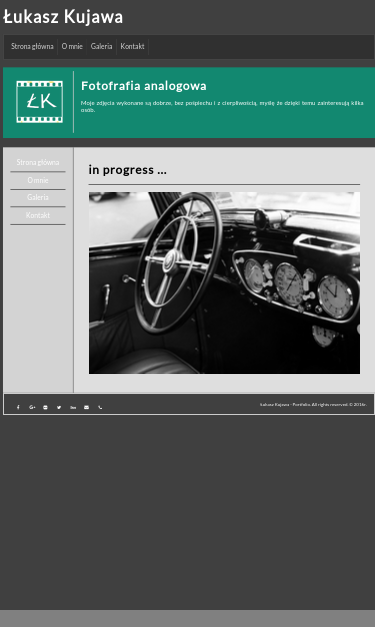Click the ŁK film-frame logo
Screen dimensions: 375x627
39,102
